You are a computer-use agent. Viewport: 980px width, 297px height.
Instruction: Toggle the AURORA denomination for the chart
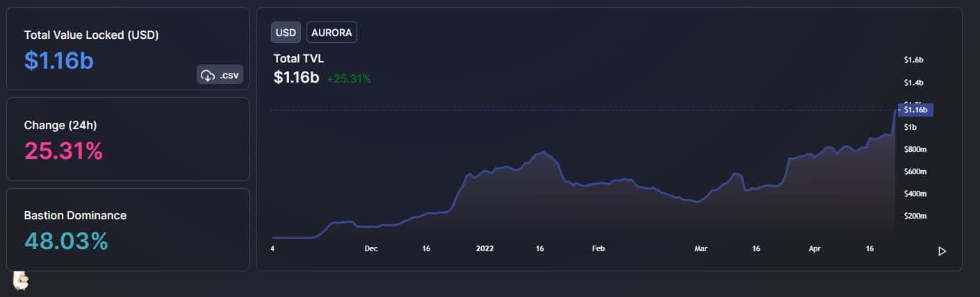[x=332, y=33]
